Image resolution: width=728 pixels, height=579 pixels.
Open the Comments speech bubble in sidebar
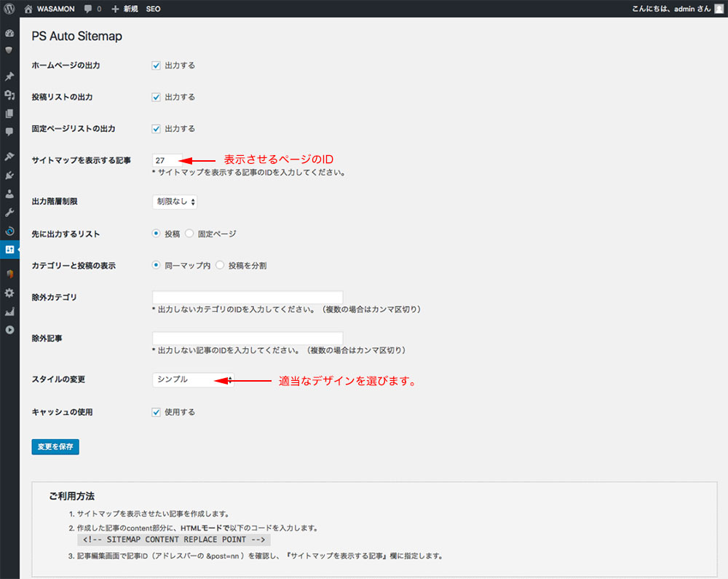(x=9, y=132)
